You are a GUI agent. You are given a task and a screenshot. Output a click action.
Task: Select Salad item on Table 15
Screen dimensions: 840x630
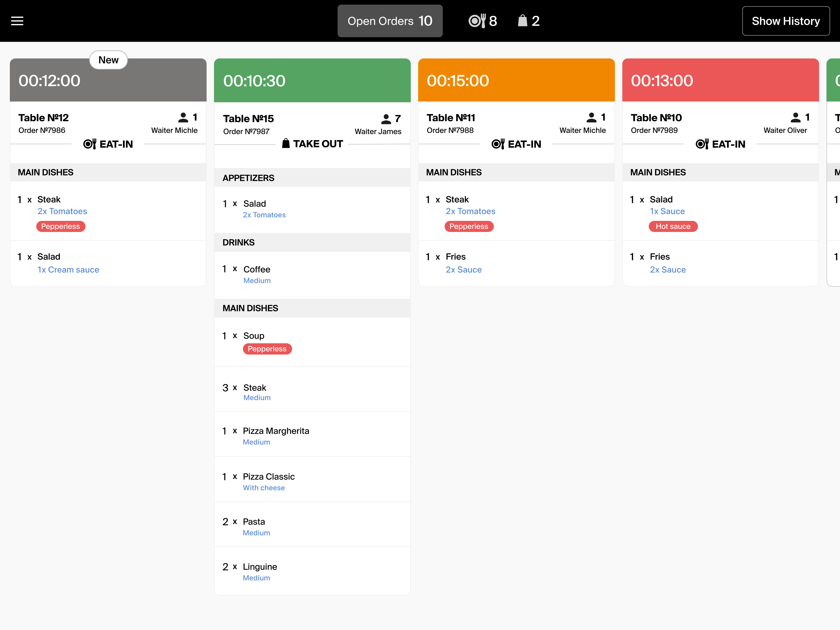[x=312, y=209]
